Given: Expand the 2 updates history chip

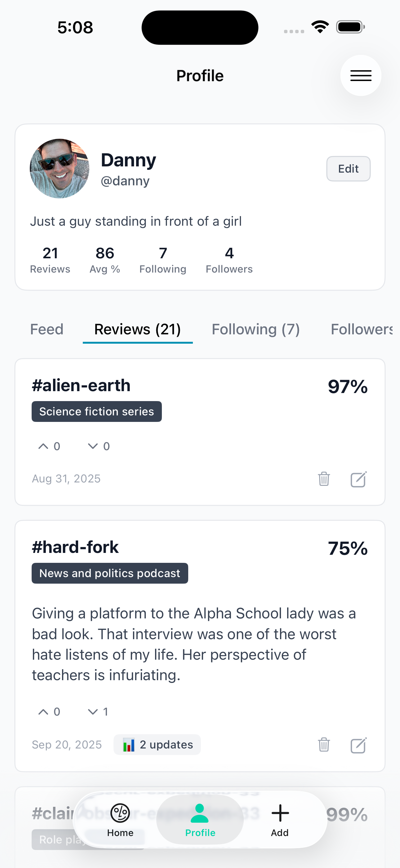Looking at the screenshot, I should click(157, 745).
